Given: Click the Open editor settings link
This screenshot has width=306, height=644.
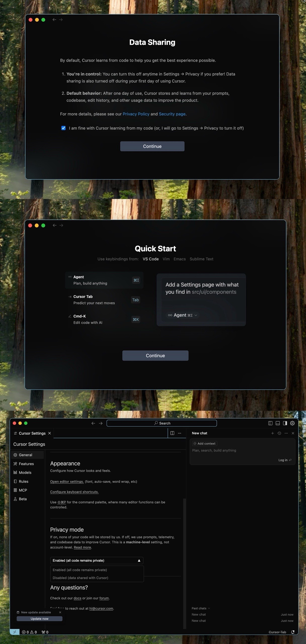Looking at the screenshot, I should coord(67,481).
